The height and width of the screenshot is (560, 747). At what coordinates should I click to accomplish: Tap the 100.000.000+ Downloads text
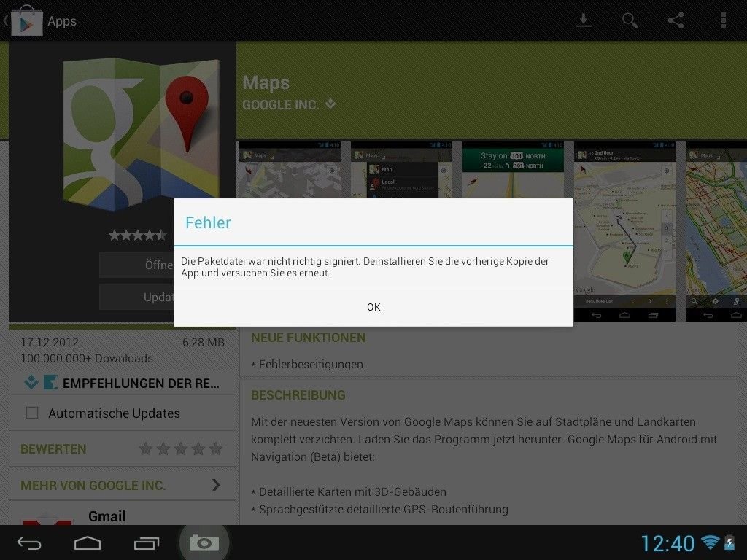click(x=87, y=358)
